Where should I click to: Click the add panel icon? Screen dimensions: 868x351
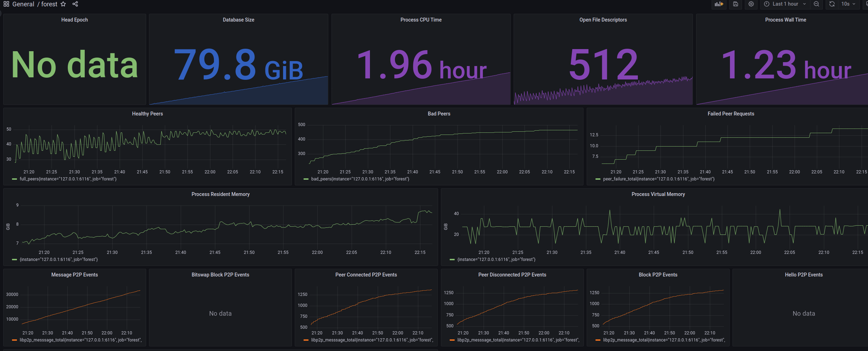click(719, 4)
